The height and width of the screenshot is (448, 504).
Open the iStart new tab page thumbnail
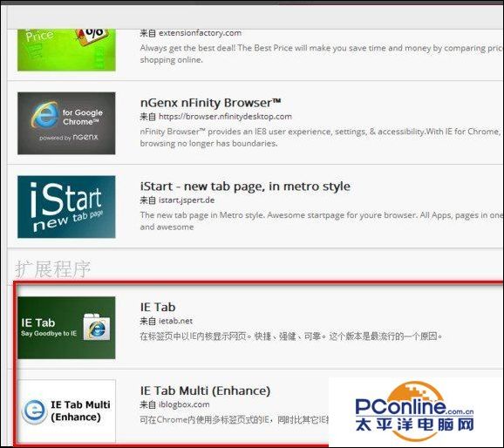click(66, 207)
